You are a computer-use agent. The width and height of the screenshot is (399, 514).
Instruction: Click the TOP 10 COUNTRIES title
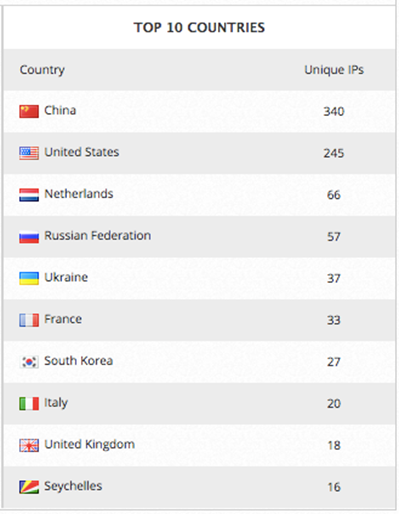[199, 28]
